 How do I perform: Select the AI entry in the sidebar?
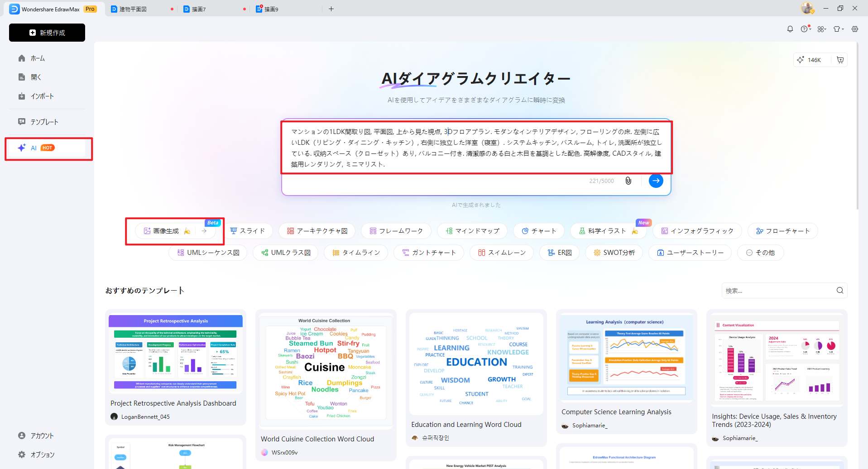tap(34, 148)
